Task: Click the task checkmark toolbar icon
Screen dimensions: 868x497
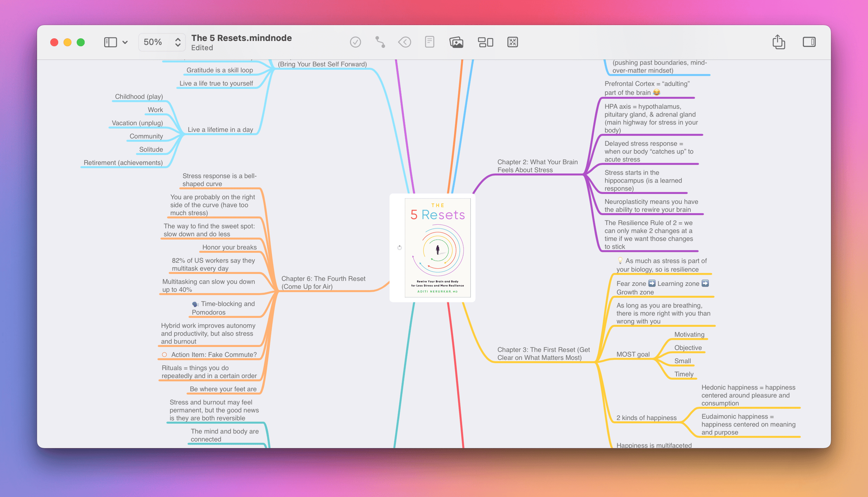Action: (356, 42)
